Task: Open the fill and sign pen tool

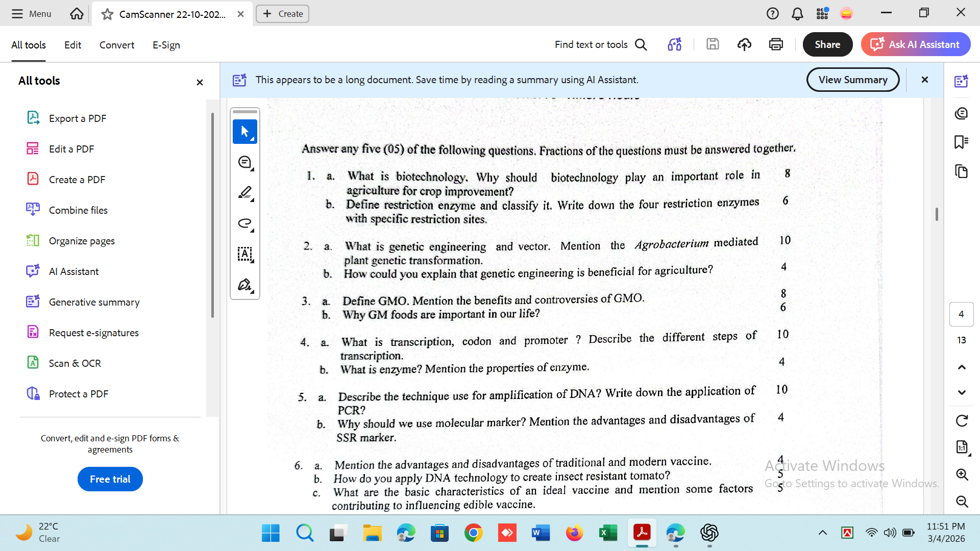Action: (245, 285)
